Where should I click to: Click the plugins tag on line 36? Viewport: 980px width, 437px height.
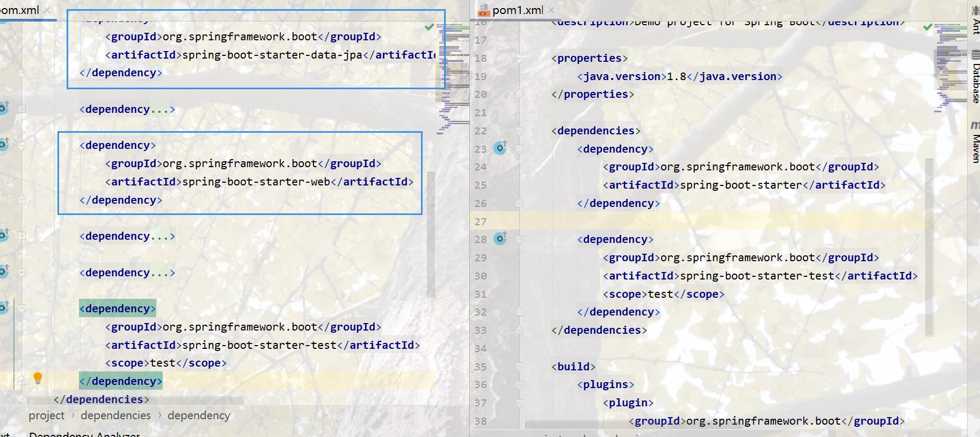pos(606,384)
